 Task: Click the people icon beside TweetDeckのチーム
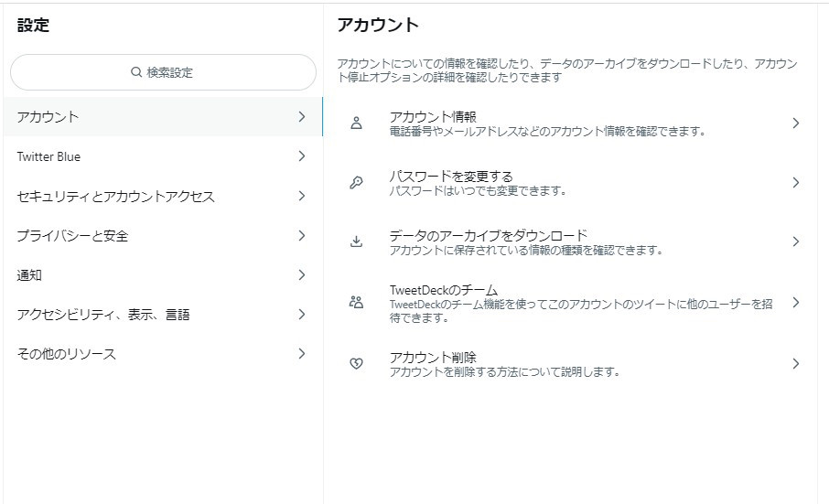pyautogui.click(x=356, y=303)
